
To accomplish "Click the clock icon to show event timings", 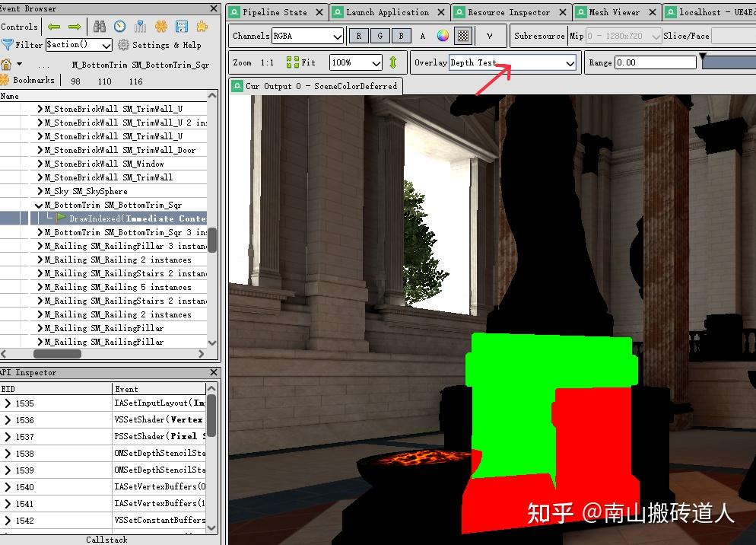I will point(119,26).
